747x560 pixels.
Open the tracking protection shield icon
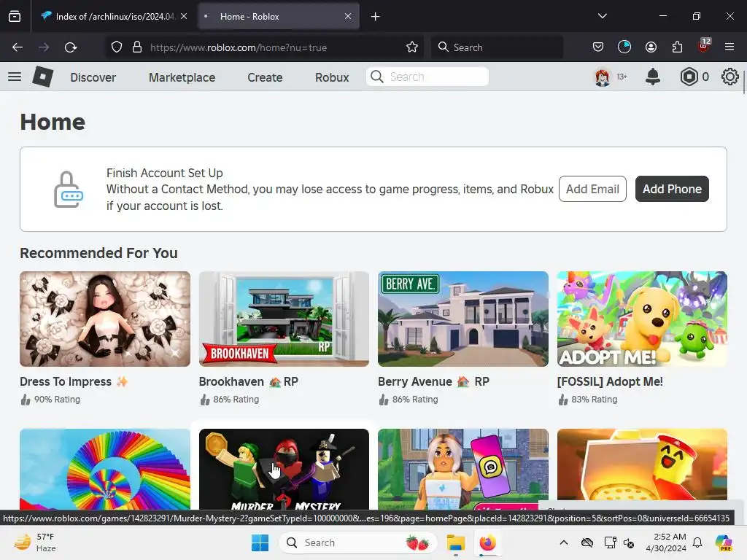click(x=117, y=47)
